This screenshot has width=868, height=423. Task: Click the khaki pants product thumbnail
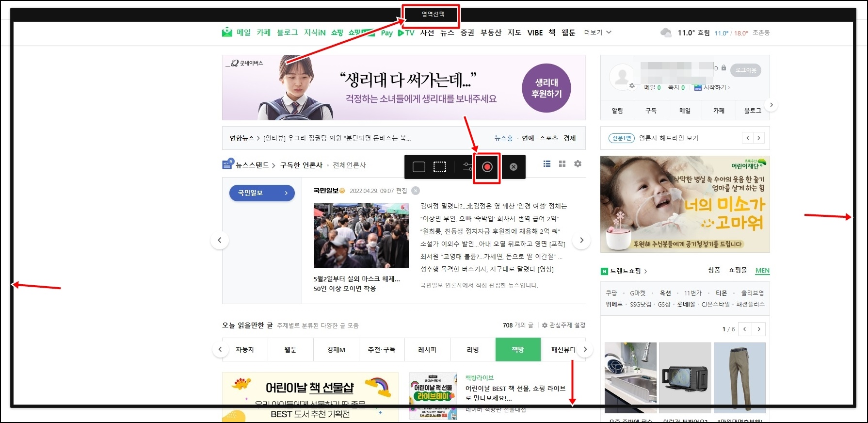point(739,378)
